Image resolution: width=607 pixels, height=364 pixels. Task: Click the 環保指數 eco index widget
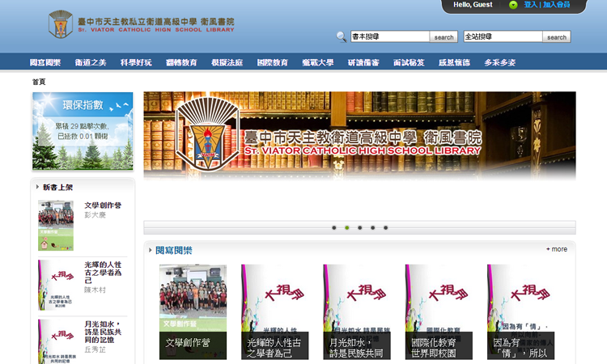[x=83, y=131]
